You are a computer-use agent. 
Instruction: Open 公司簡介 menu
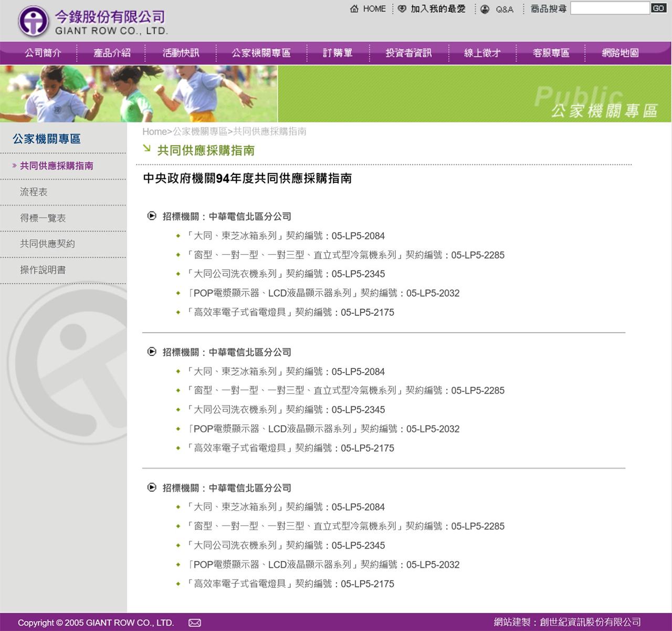(43, 53)
